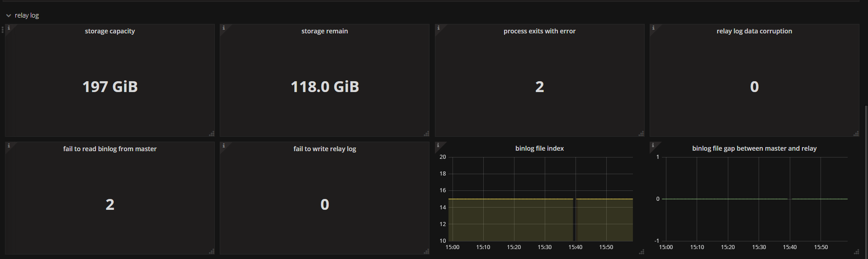Click info icon on fail to read binlog panel

click(x=9, y=146)
